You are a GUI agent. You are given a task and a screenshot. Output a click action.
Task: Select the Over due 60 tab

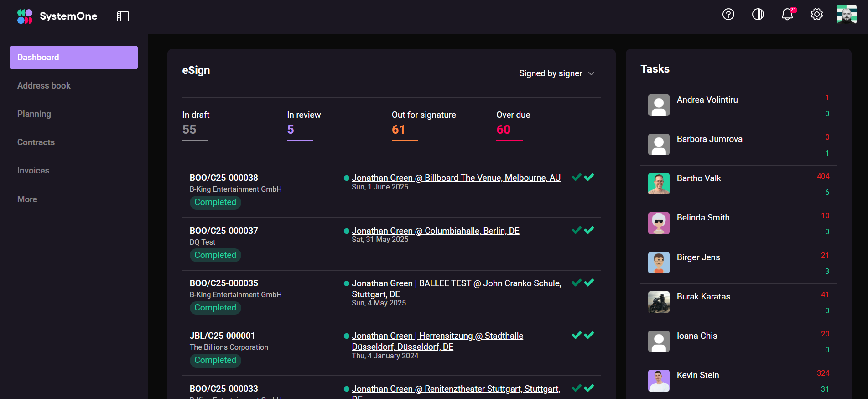coord(513,125)
